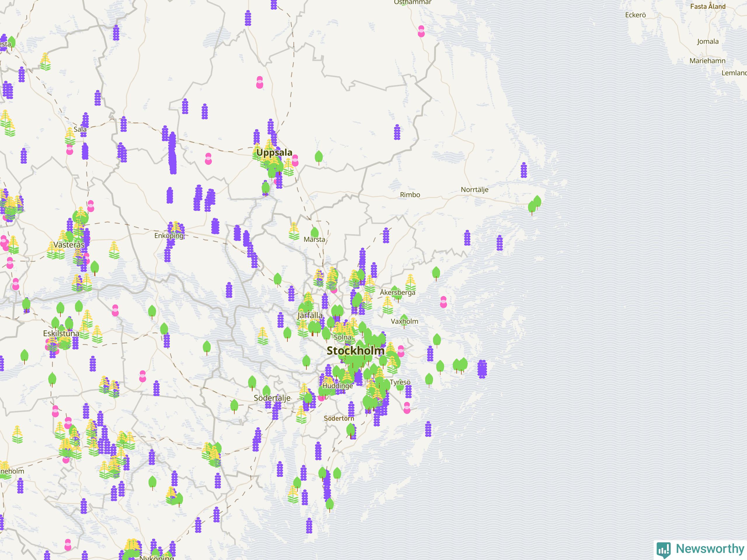The height and width of the screenshot is (560, 747).
Task: Click the Södertälje label
Action: click(272, 398)
